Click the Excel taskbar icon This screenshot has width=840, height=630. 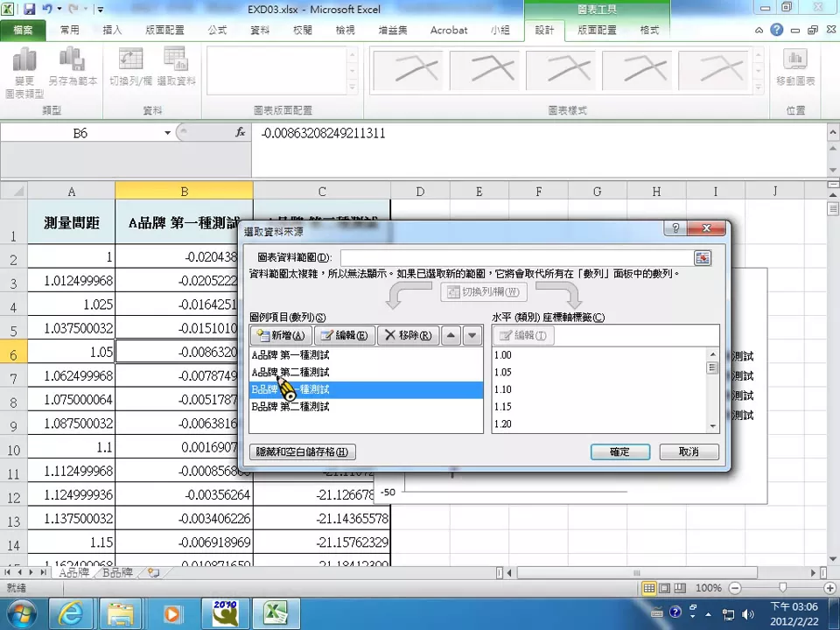[x=276, y=614]
